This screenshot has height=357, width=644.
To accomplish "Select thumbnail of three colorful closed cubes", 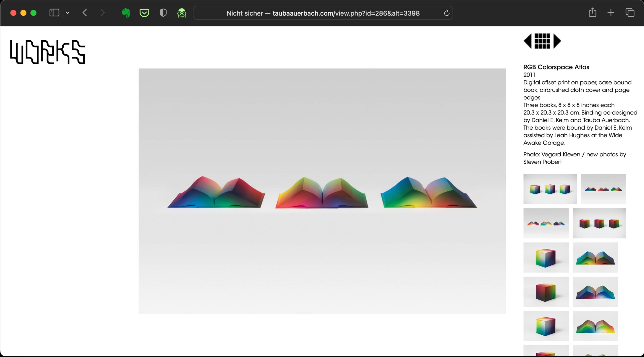I will [550, 189].
